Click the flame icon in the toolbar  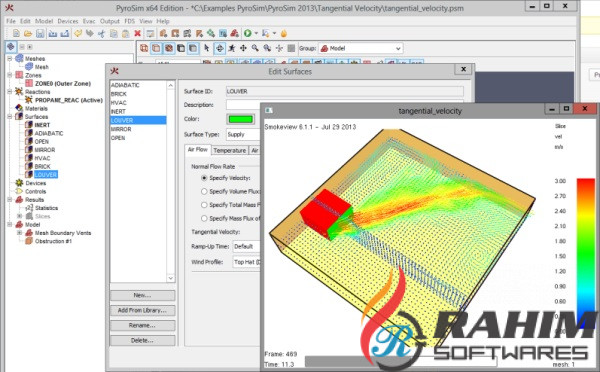[284, 34]
